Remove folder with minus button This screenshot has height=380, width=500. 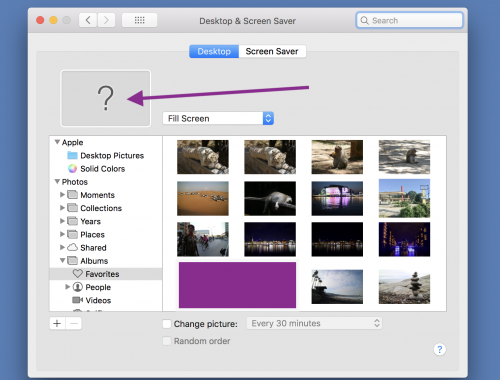pyautogui.click(x=74, y=323)
